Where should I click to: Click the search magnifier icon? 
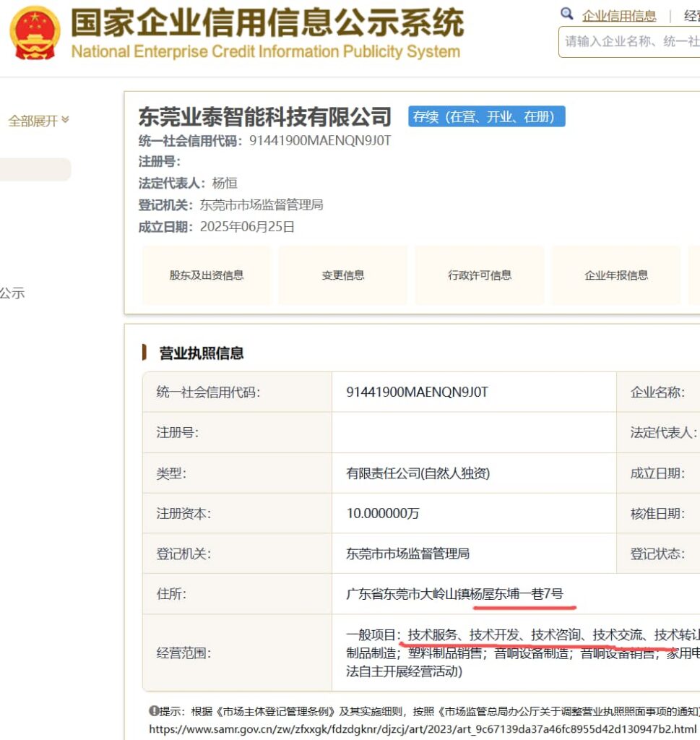566,14
